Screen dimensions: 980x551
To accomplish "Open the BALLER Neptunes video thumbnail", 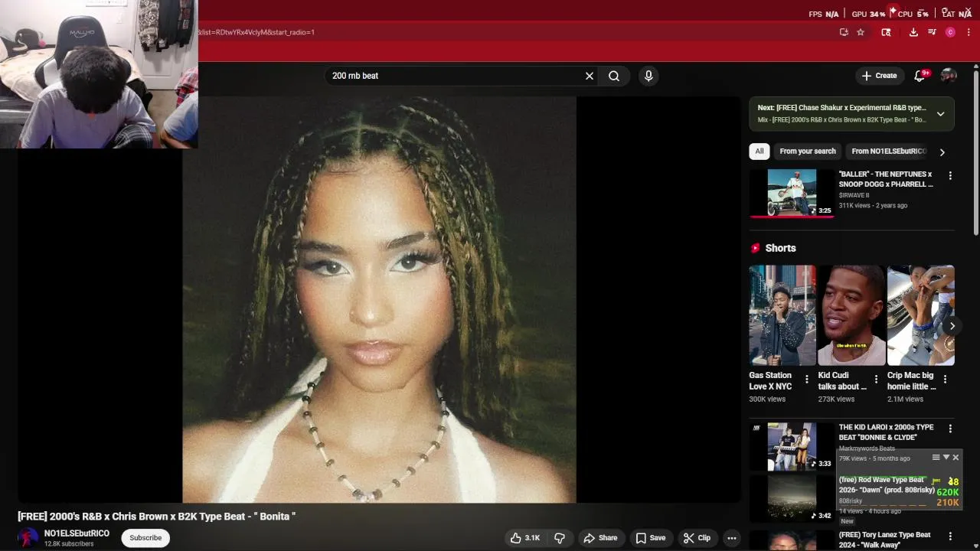I will [x=791, y=193].
